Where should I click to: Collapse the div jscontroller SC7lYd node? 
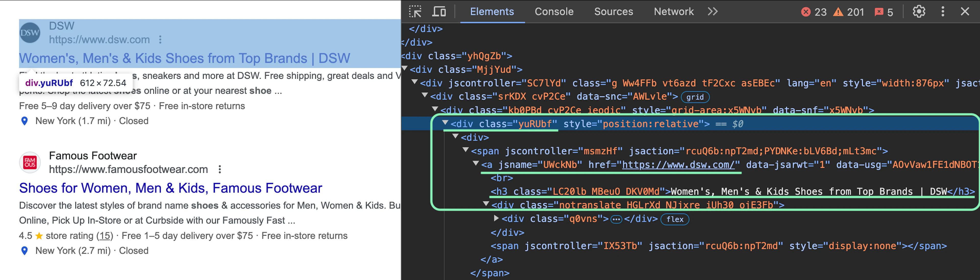[415, 82]
